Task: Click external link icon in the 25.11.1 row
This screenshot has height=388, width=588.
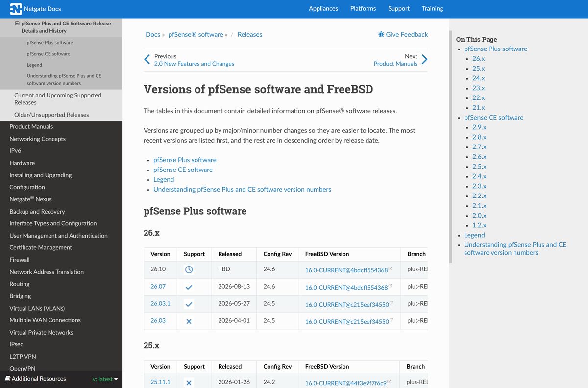Action: pyautogui.click(x=389, y=382)
